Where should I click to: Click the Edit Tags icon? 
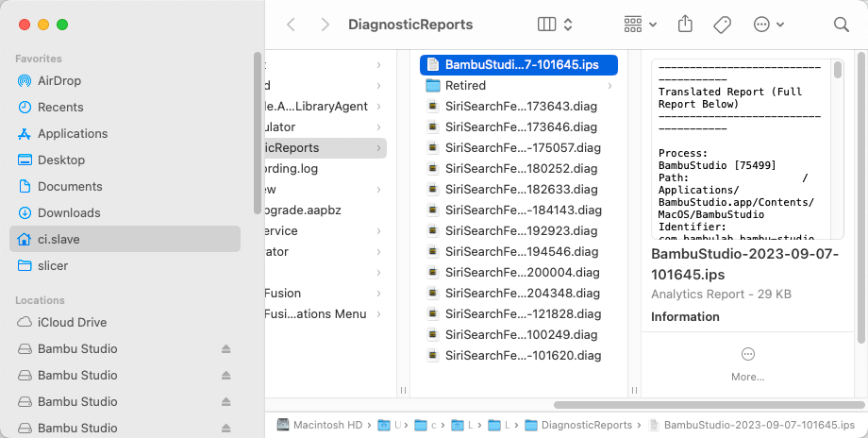pyautogui.click(x=722, y=25)
